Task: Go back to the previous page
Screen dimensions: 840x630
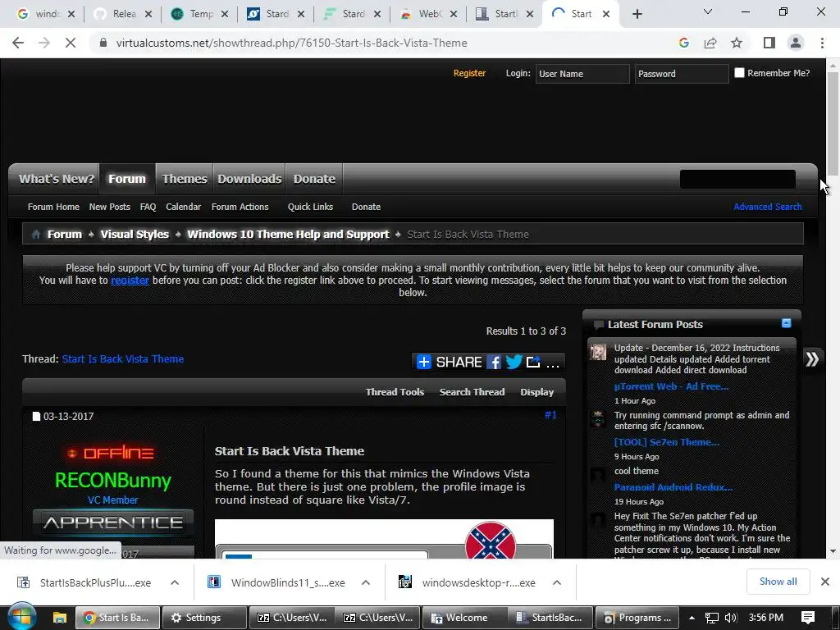Action: pyautogui.click(x=18, y=43)
